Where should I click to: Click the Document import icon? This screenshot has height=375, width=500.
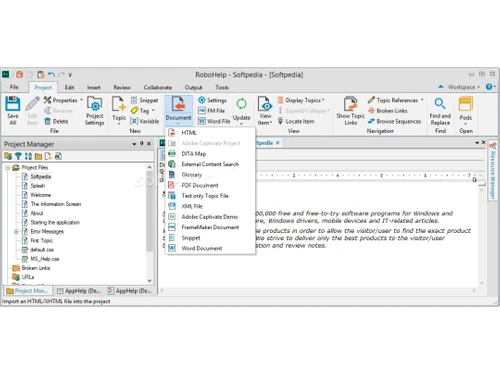(178, 104)
